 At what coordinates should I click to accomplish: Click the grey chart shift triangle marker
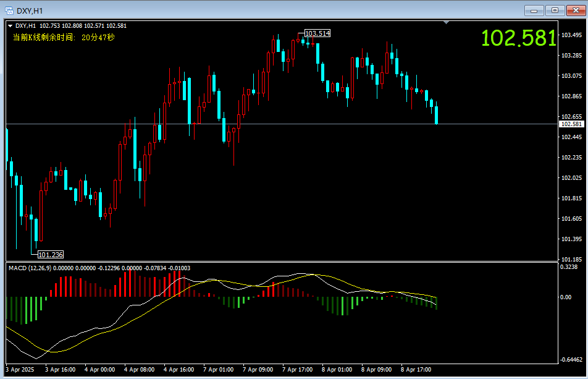(447, 23)
